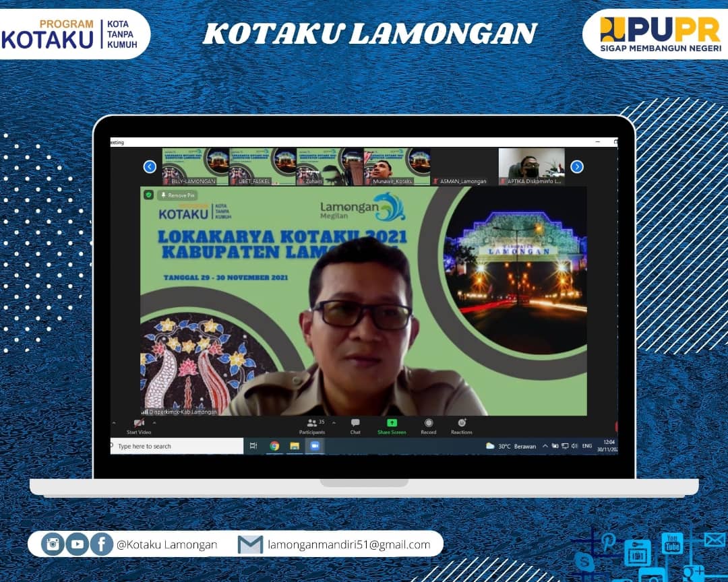Viewport: 728px width, 582px height.
Task: Change input language via ENG indicator
Action: [587, 446]
